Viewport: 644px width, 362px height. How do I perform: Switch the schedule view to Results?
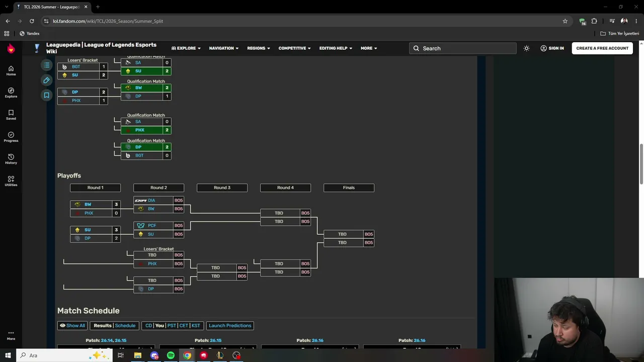[103, 325]
